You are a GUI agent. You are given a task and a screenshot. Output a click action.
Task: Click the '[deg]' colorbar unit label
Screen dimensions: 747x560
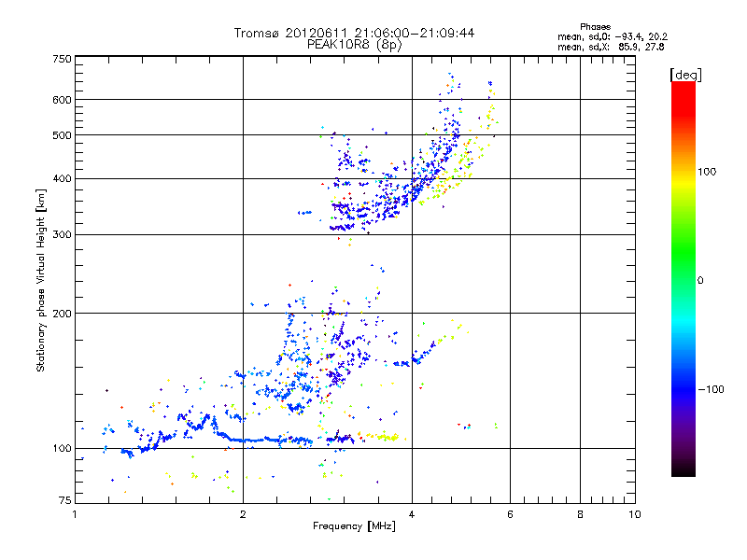coord(685,75)
